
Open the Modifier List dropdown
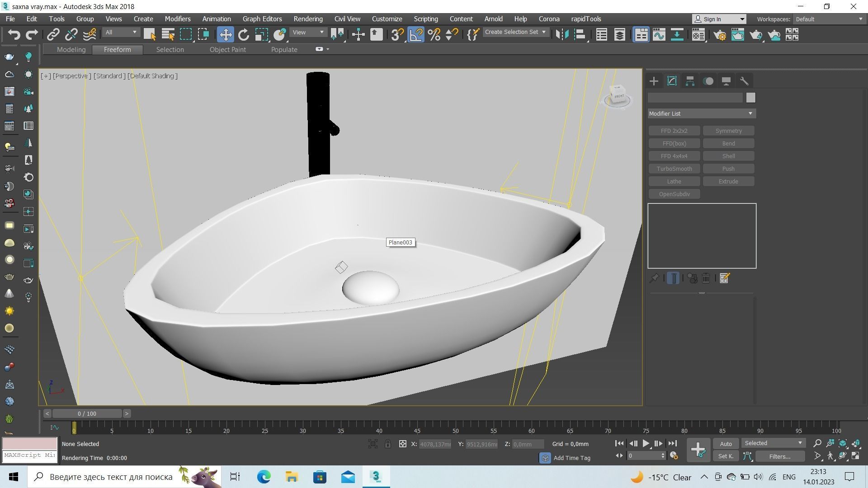coord(702,113)
